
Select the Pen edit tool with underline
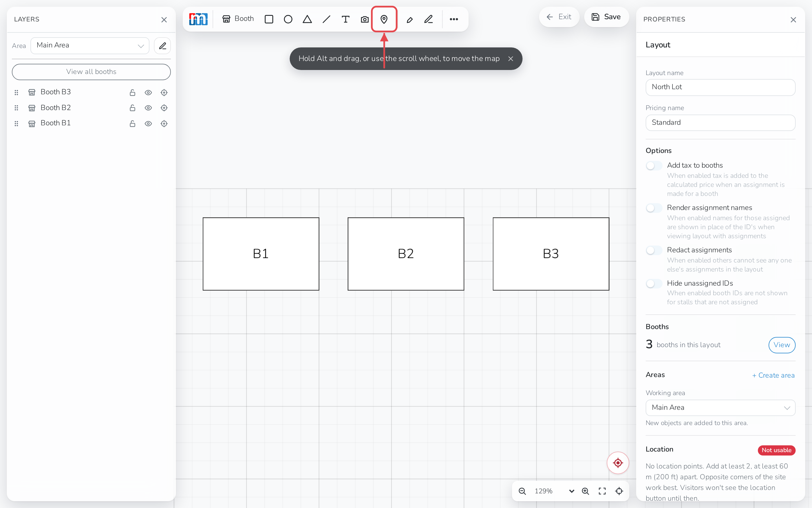point(429,19)
